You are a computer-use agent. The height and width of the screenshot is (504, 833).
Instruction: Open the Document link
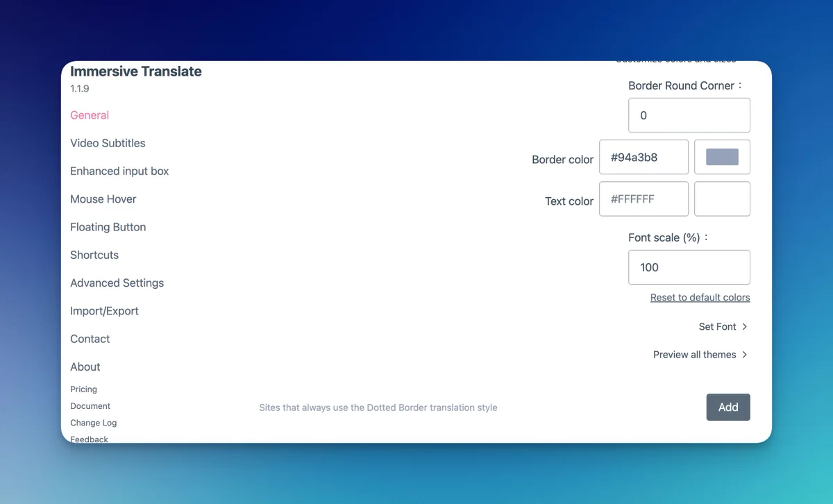(x=90, y=406)
